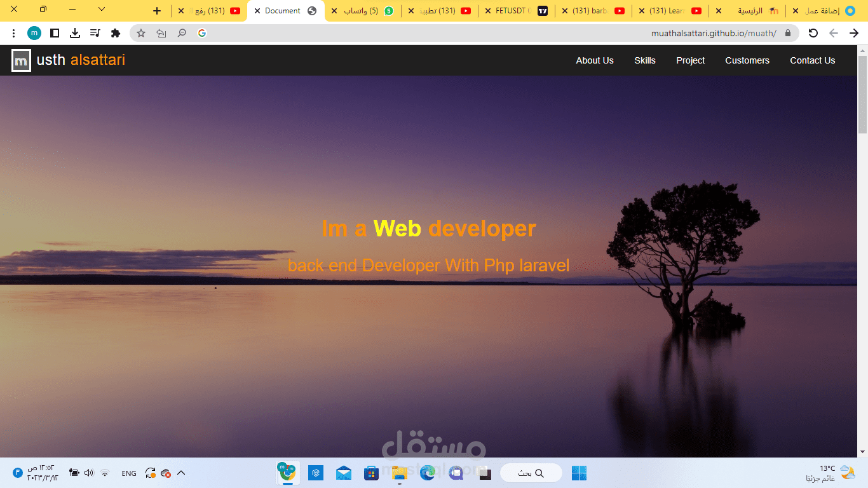Switch to the '(131) رفع' YouTube tab
Screen dimensions: 868x488
(x=210, y=11)
